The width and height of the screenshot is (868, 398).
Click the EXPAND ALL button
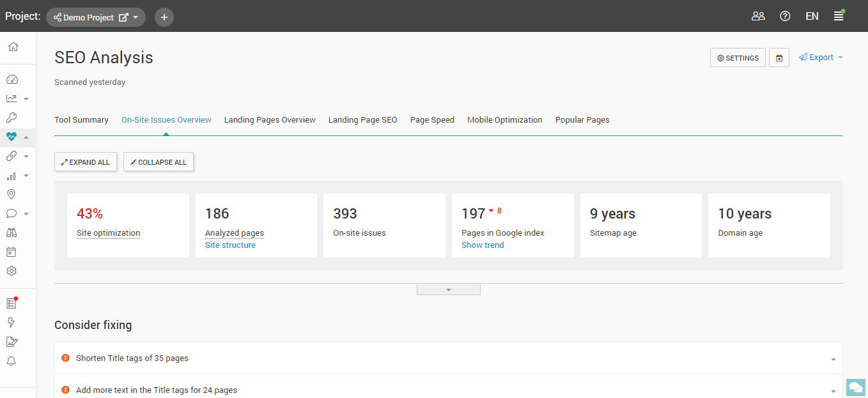click(86, 162)
